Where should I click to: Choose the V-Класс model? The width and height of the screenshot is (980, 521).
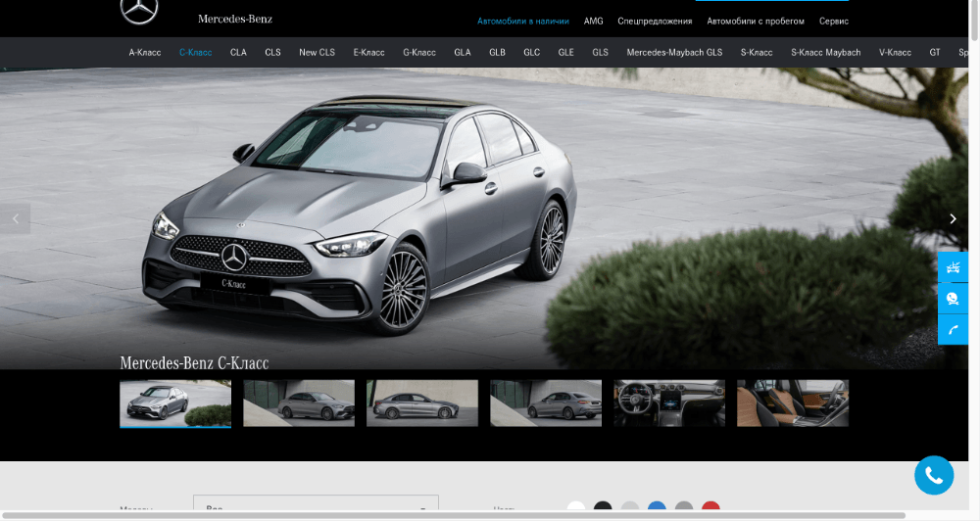(895, 53)
